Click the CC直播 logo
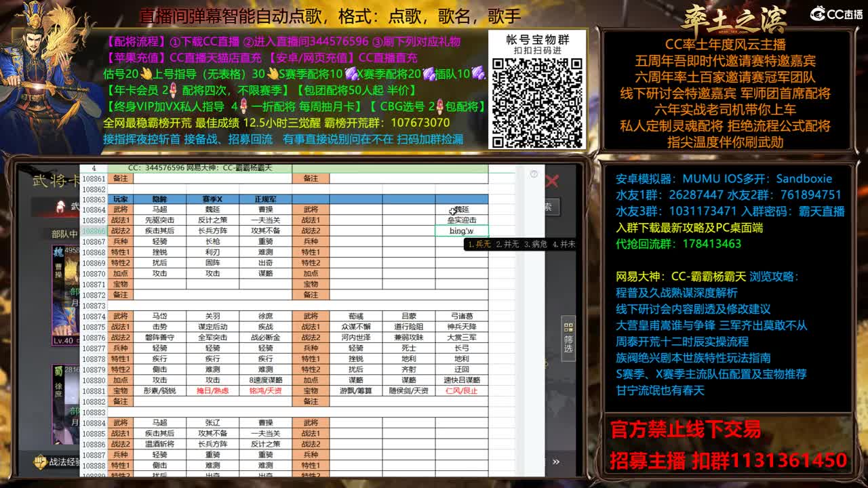 click(836, 14)
